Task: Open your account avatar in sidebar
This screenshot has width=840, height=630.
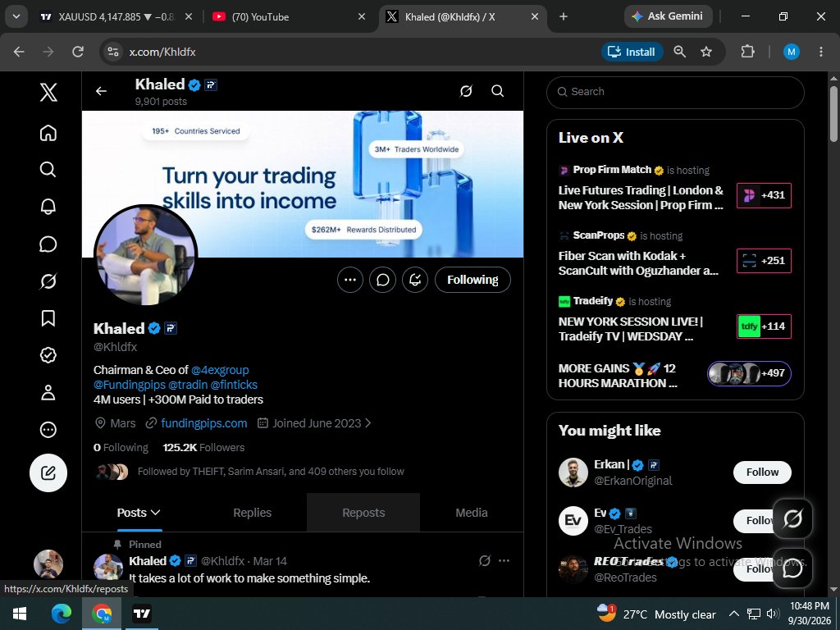Action: tap(48, 564)
